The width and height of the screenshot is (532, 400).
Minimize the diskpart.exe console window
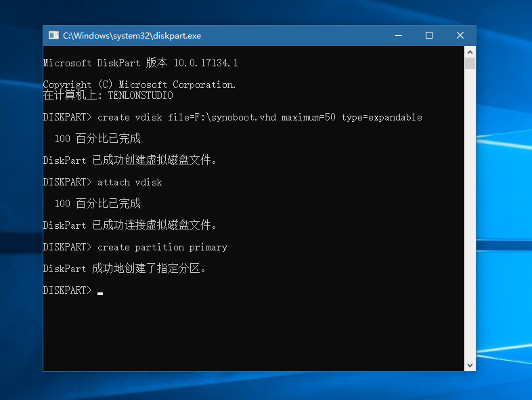click(397, 36)
